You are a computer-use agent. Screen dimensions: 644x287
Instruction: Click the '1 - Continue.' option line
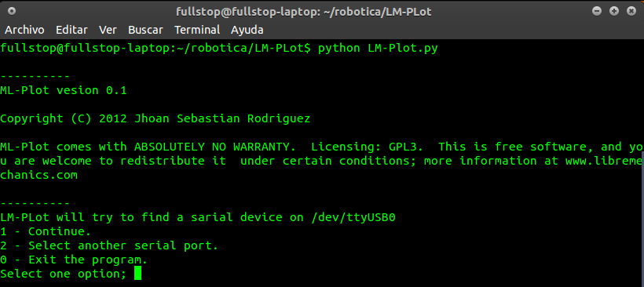46,231
